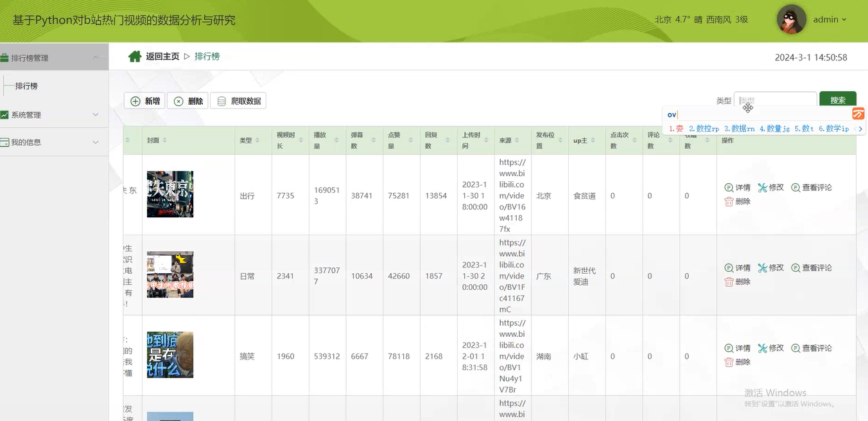Choose IME candidate 3.数据
The width and height of the screenshot is (868, 421).
coord(739,129)
